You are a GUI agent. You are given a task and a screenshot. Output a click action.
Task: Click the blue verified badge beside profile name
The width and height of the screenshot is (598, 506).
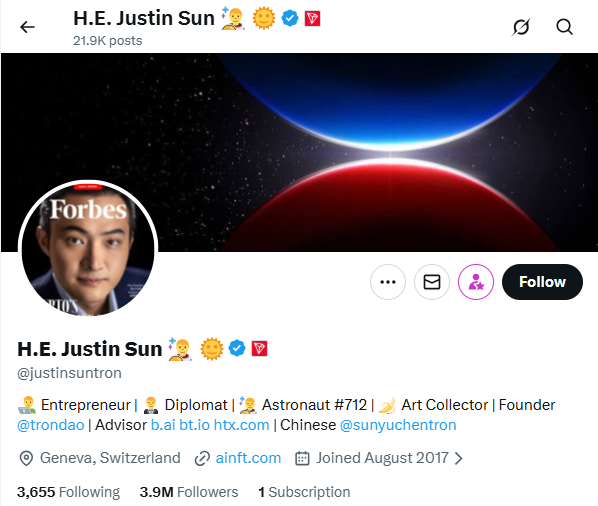pos(237,348)
